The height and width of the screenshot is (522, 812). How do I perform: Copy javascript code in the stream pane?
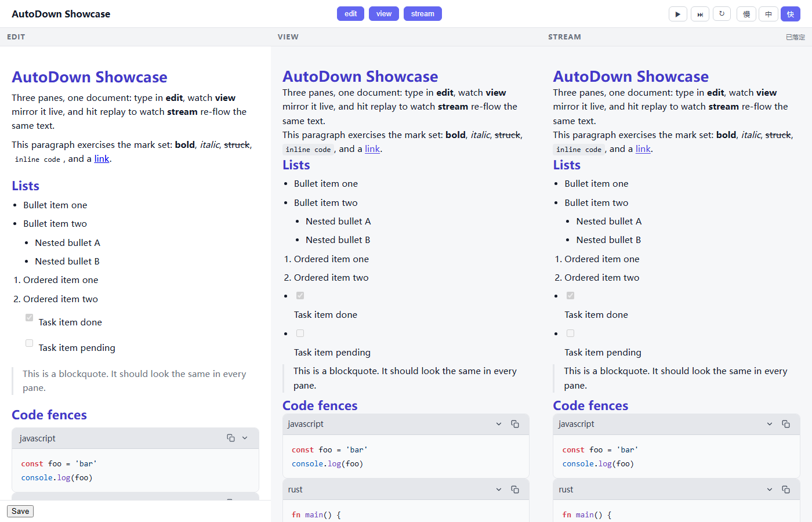coord(786,424)
